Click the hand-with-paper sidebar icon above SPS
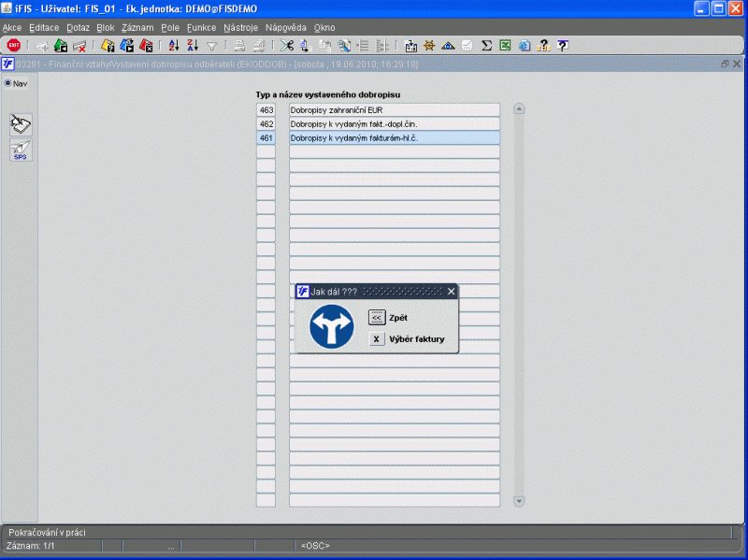Screen dimensions: 748x560 [21, 124]
